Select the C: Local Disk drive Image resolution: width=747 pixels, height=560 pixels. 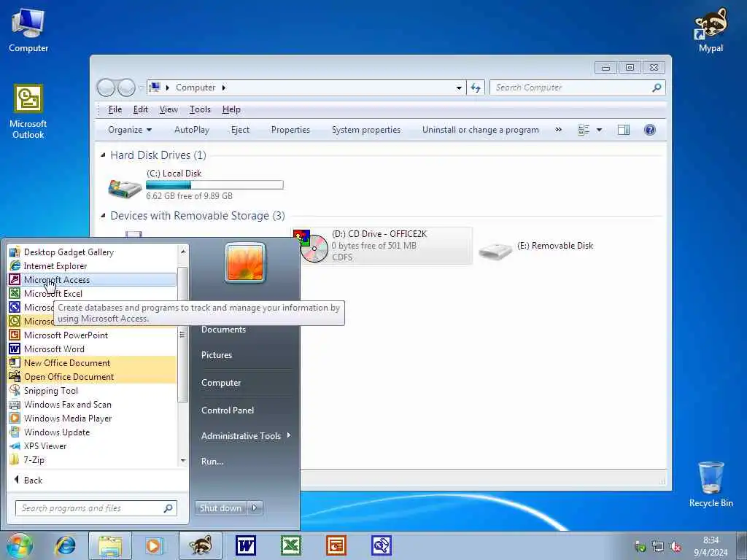196,184
